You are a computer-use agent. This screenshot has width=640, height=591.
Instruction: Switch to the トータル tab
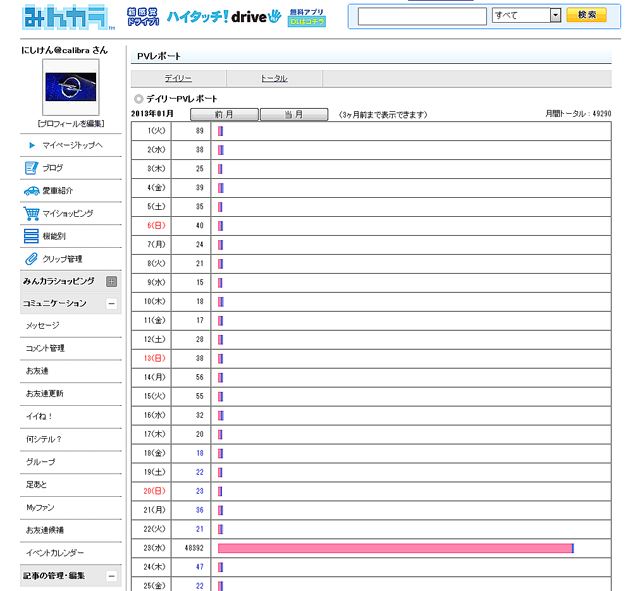pyautogui.click(x=274, y=78)
